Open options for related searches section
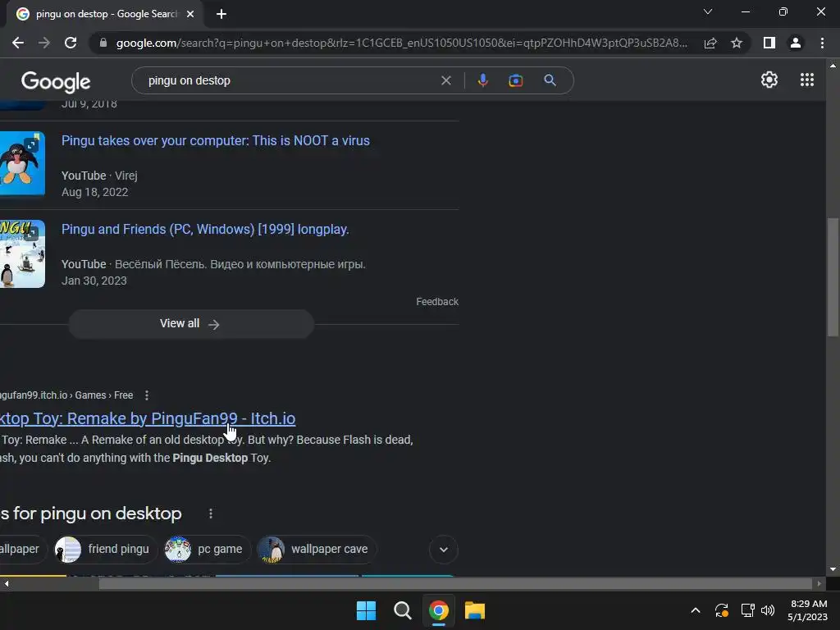 pyautogui.click(x=211, y=514)
